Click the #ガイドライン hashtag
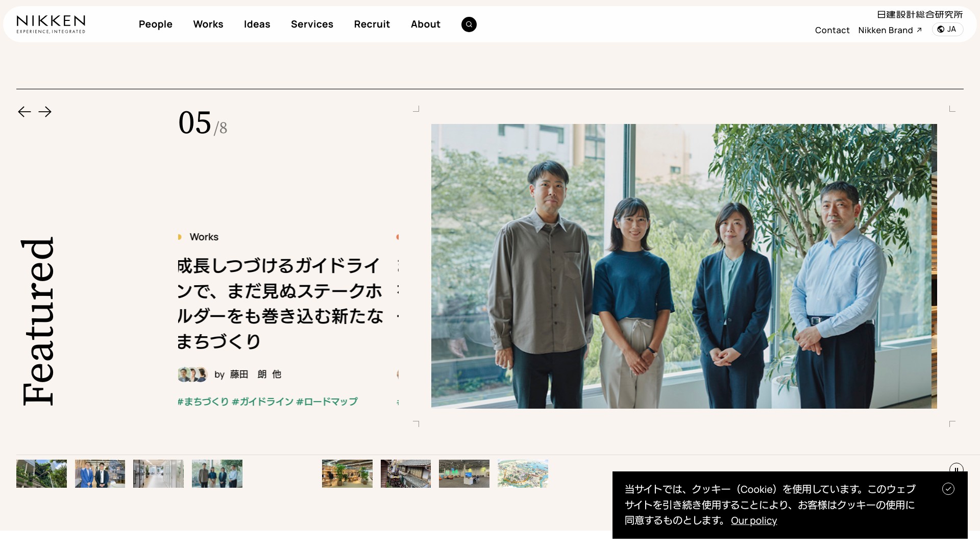 tap(262, 402)
